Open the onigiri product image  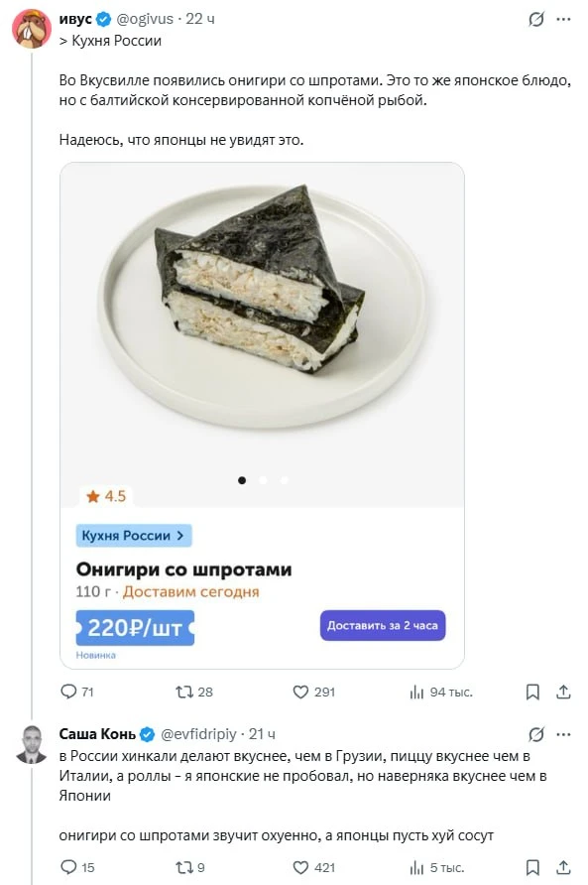coord(263,335)
